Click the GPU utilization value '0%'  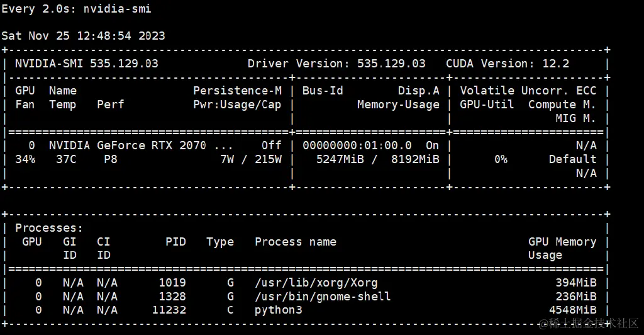(501, 159)
